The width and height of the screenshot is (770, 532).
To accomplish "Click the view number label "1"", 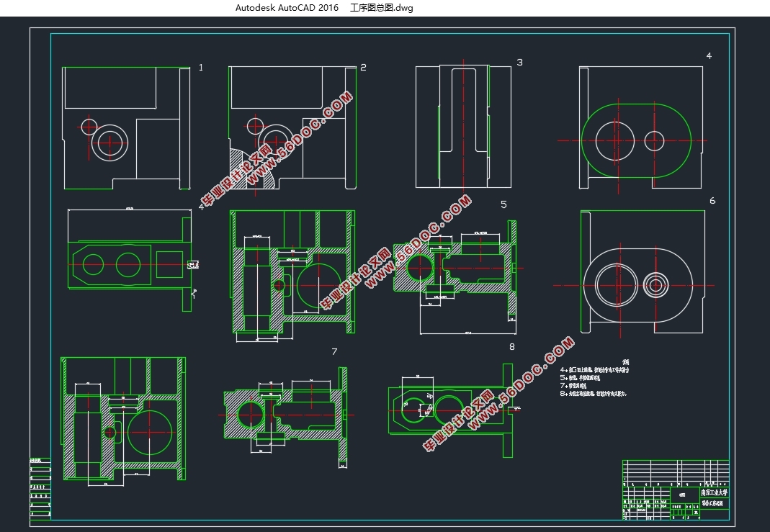I will click(x=200, y=68).
